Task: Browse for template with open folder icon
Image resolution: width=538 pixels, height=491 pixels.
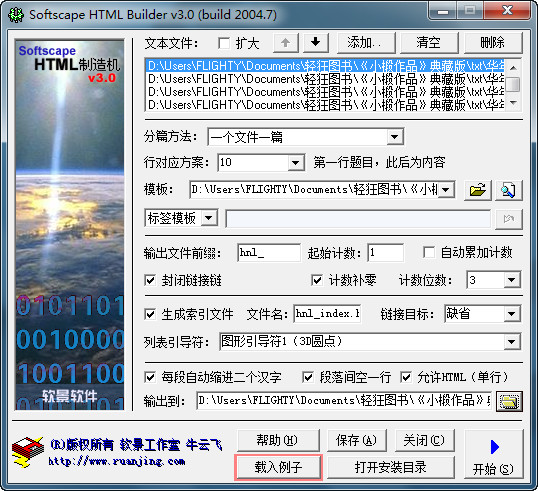Action: 478,190
